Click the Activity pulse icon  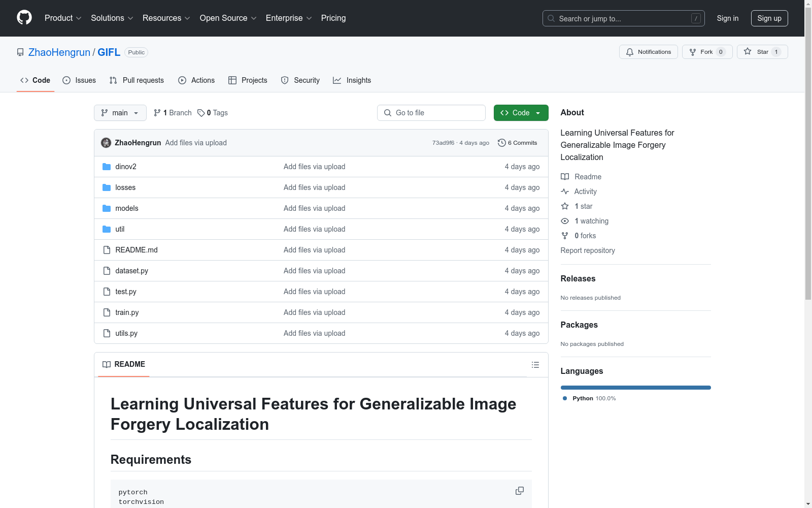pyautogui.click(x=565, y=192)
